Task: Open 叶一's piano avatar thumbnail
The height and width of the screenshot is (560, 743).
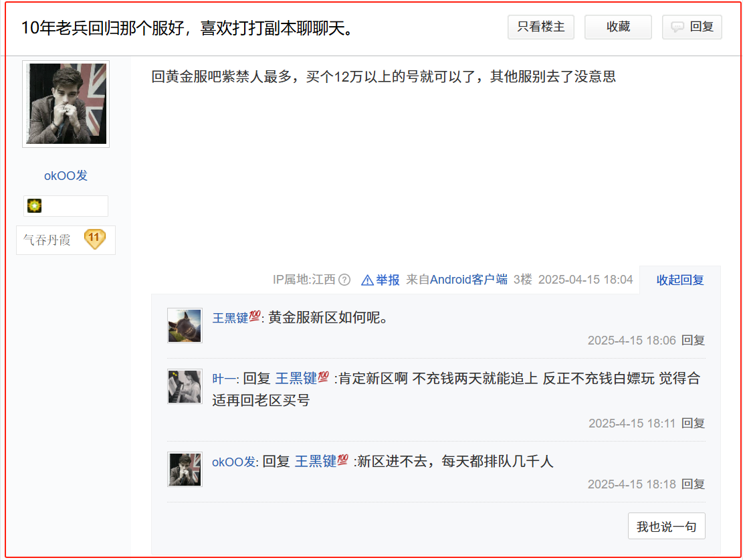Action: (185, 387)
